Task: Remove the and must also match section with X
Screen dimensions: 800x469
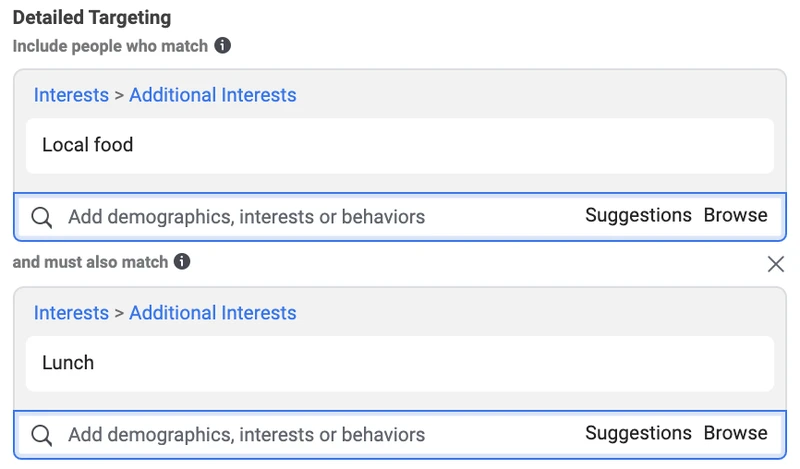Action: (x=776, y=264)
